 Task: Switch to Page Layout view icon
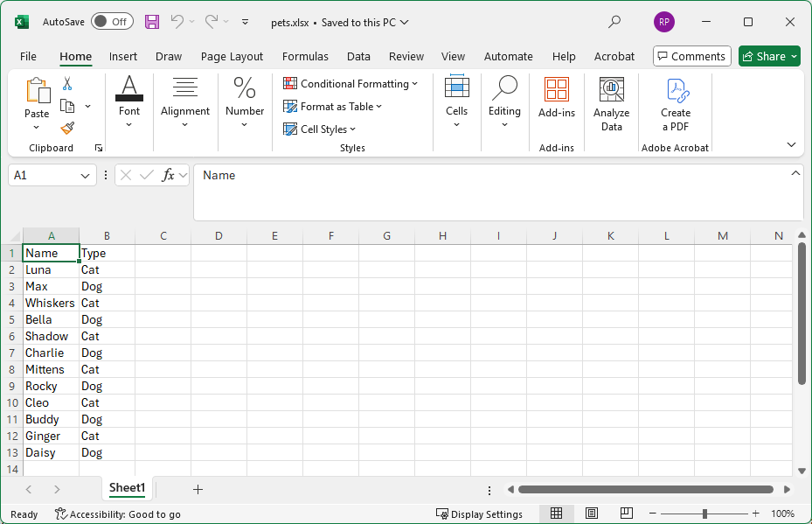592,514
